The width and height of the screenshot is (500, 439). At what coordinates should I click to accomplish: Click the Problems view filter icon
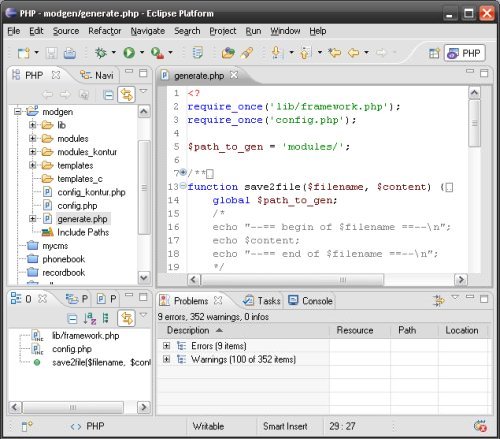(x=438, y=301)
